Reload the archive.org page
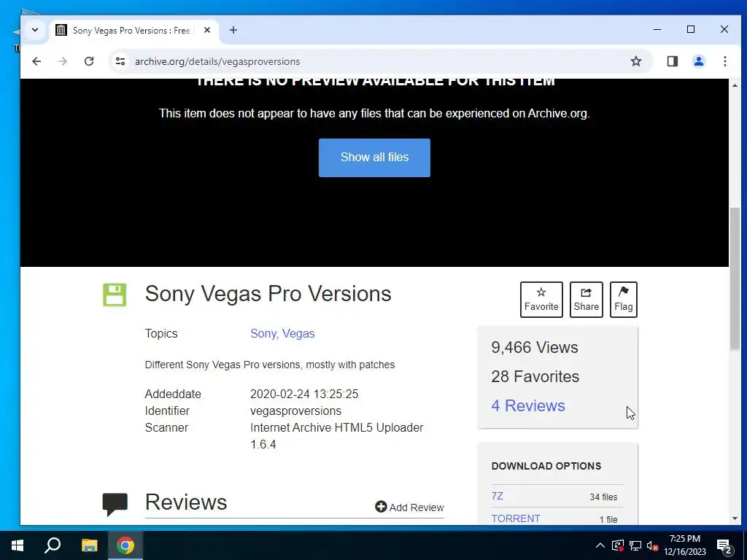The width and height of the screenshot is (747, 560). (x=89, y=61)
